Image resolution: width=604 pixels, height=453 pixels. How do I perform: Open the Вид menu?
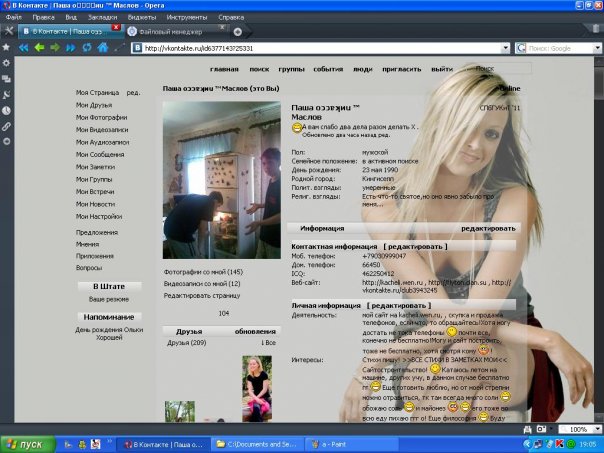coord(71,17)
